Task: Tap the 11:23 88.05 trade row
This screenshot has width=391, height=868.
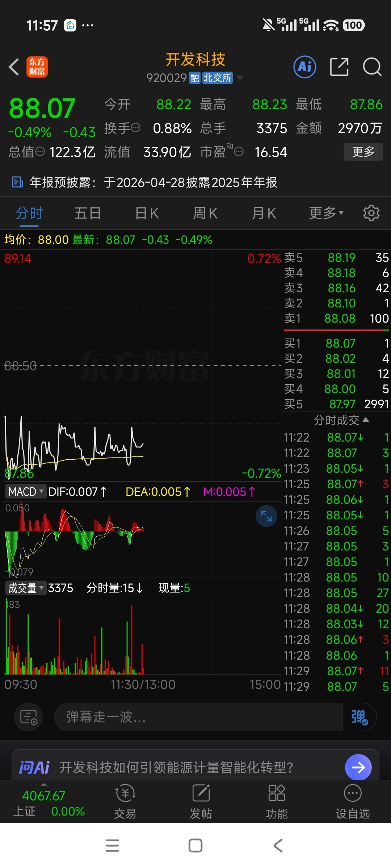Action: tap(337, 468)
